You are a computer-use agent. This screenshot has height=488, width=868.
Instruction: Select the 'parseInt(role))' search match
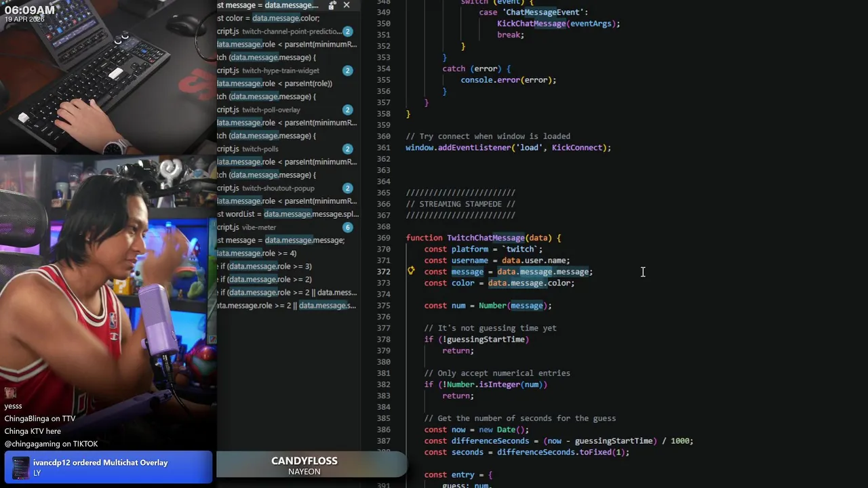[275, 83]
